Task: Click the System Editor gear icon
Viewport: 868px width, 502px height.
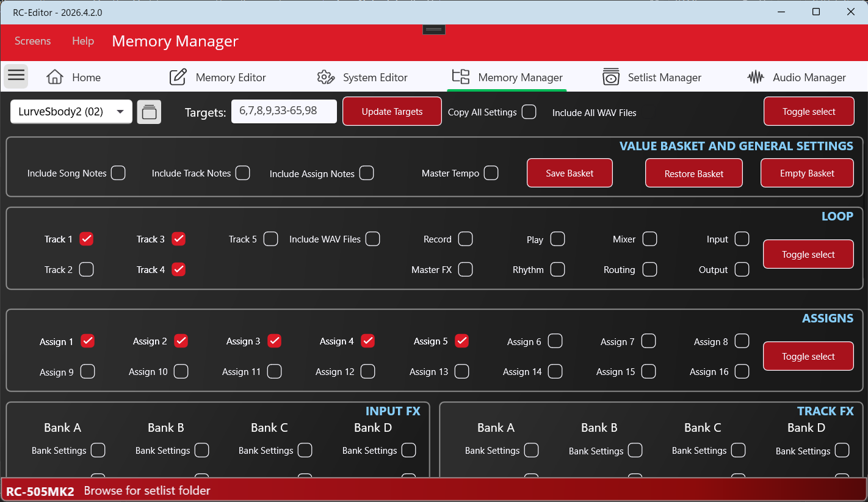Action: click(x=325, y=77)
